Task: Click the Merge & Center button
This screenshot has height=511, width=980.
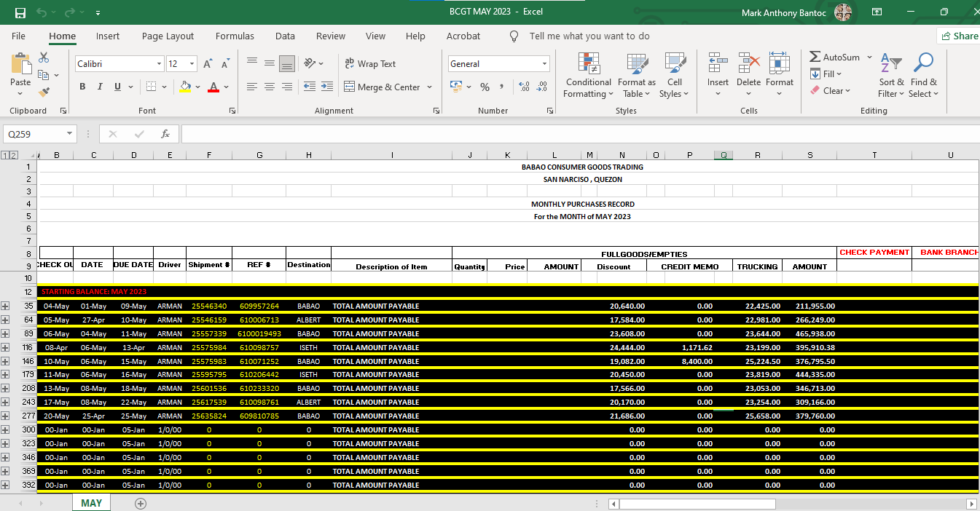Action: click(x=382, y=87)
